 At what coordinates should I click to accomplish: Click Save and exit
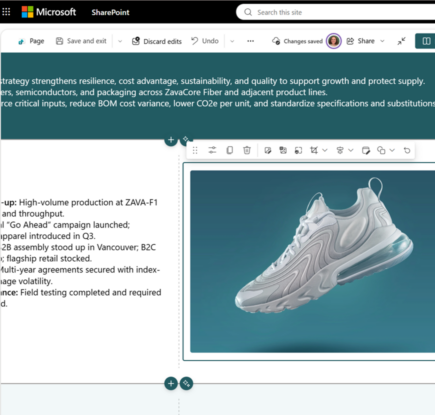click(81, 41)
